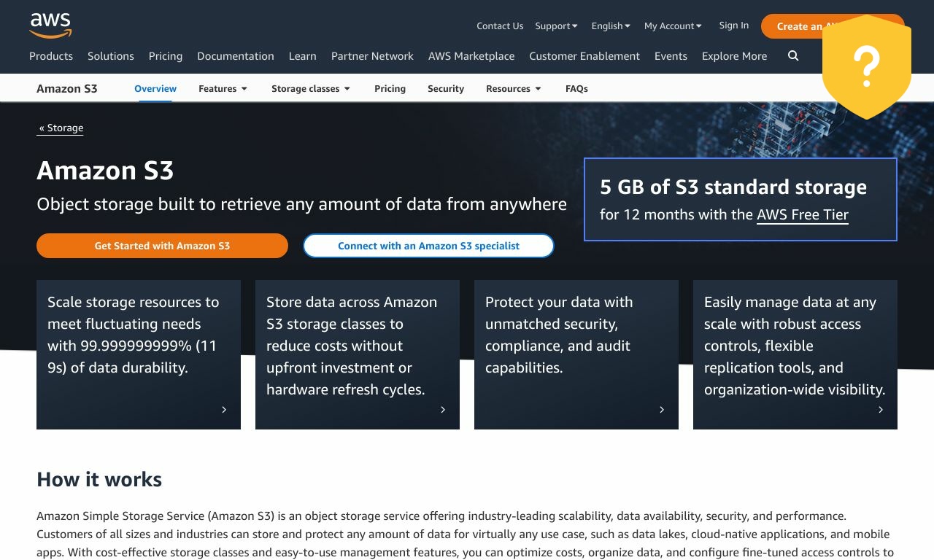Open arrow on the Store data across storage classes card
The width and height of the screenshot is (934, 560).
click(443, 410)
